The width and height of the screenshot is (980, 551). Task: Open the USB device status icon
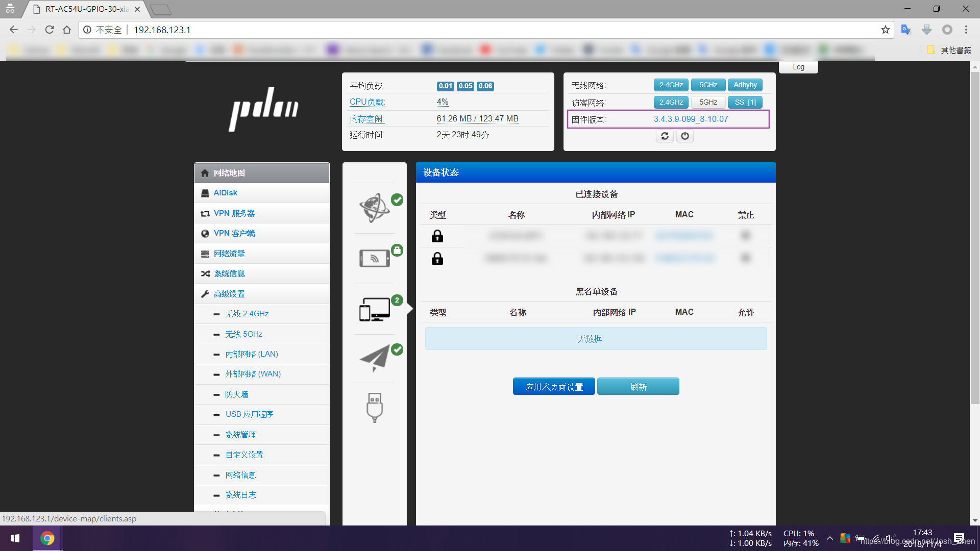click(375, 407)
